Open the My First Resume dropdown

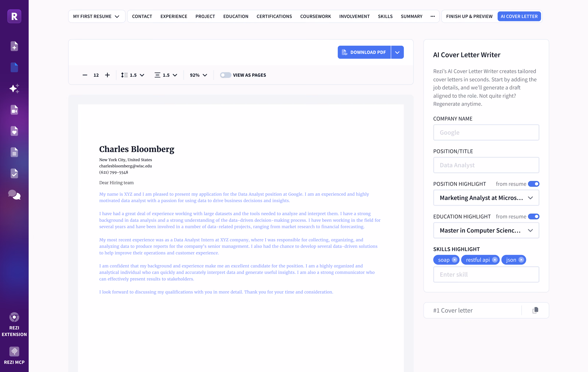point(97,16)
